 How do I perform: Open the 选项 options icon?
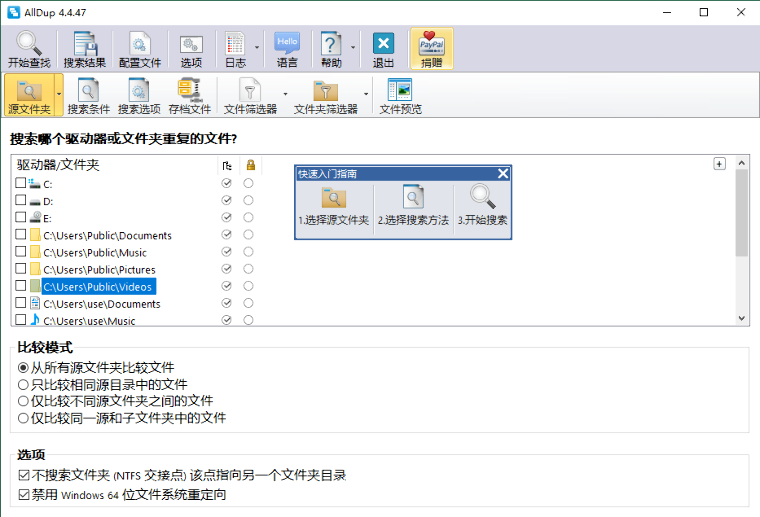[191, 48]
